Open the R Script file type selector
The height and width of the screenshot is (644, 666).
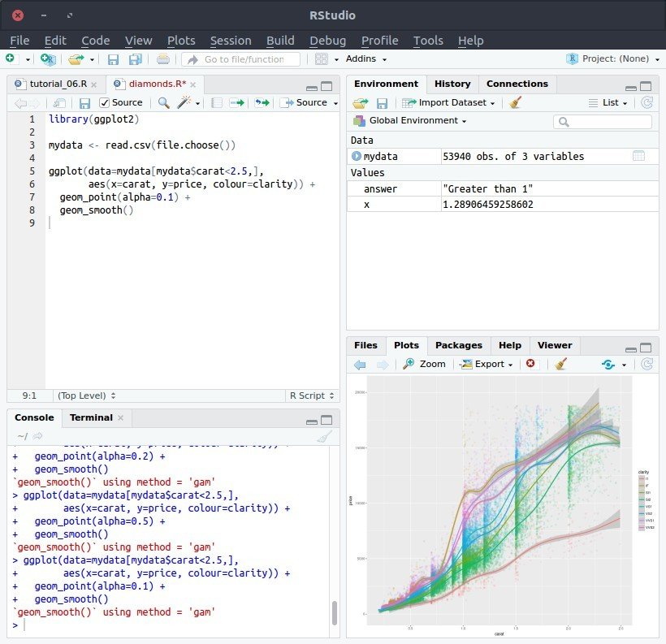coord(312,395)
